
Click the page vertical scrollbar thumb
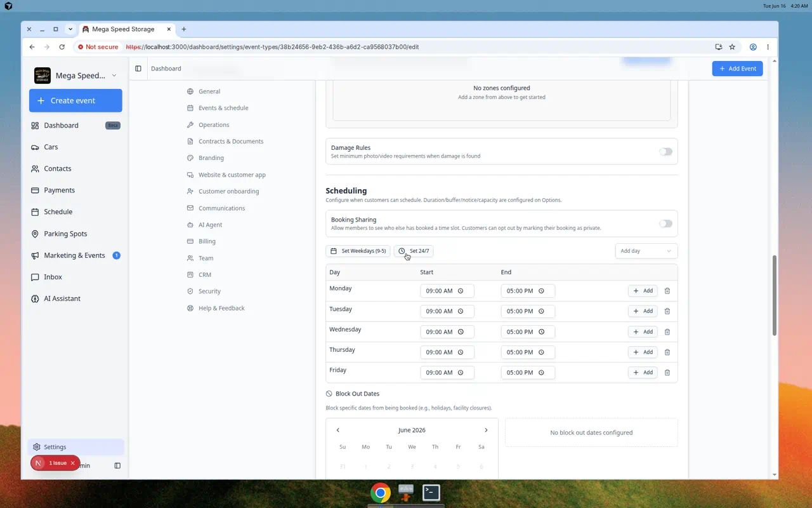[x=775, y=296]
